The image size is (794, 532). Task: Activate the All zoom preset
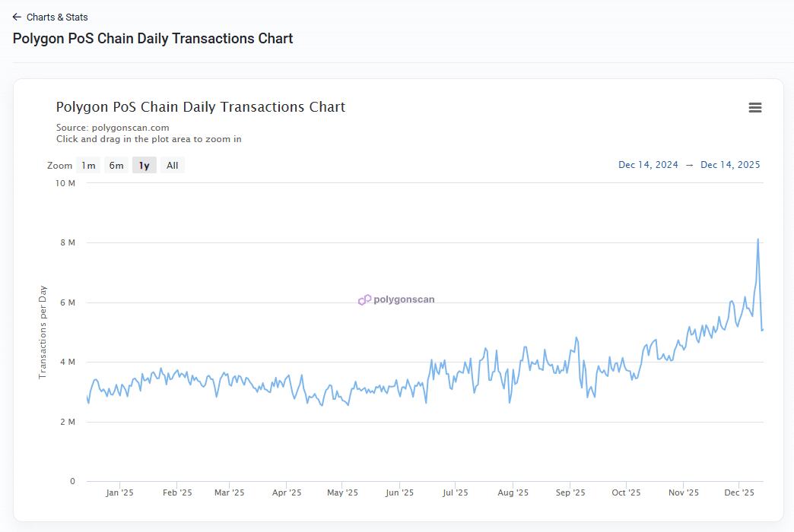click(172, 164)
